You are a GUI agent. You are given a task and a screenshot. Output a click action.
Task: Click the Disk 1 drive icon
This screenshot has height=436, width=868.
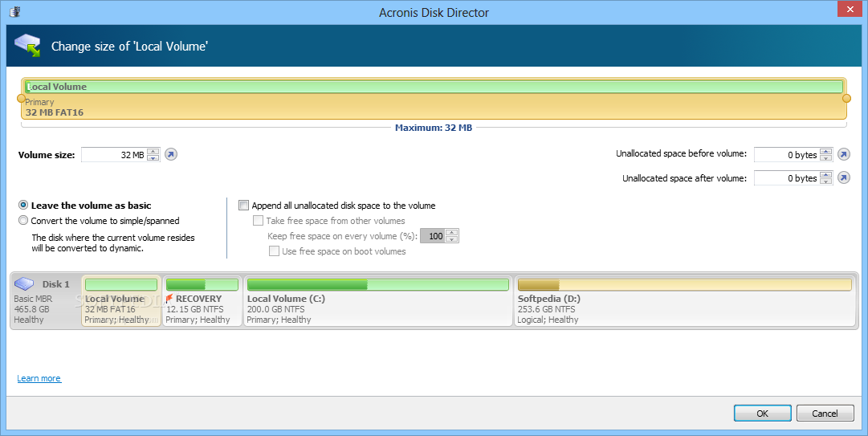click(24, 284)
